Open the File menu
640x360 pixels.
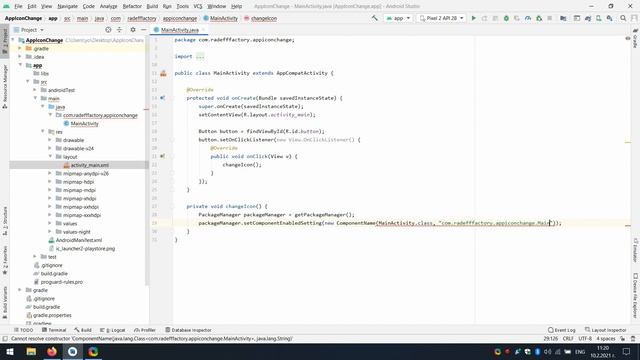[x=18, y=6]
